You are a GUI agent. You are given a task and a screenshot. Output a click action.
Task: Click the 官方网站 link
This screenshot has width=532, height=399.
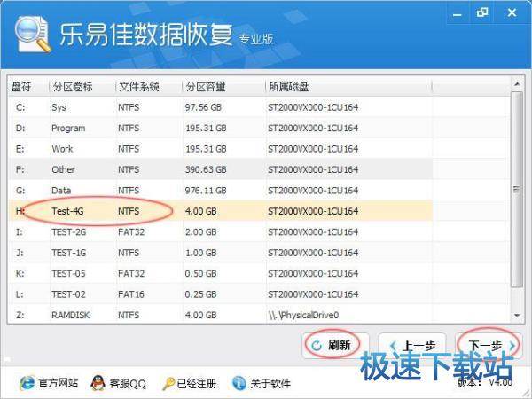coord(59,383)
